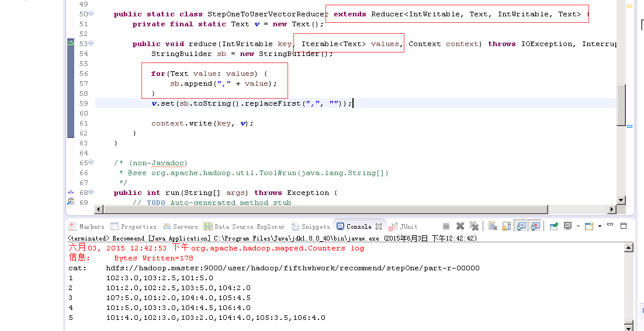Click the blue marker in the overview ruler
Image resolution: width=644 pixels, height=331 pixels.
click(629, 126)
